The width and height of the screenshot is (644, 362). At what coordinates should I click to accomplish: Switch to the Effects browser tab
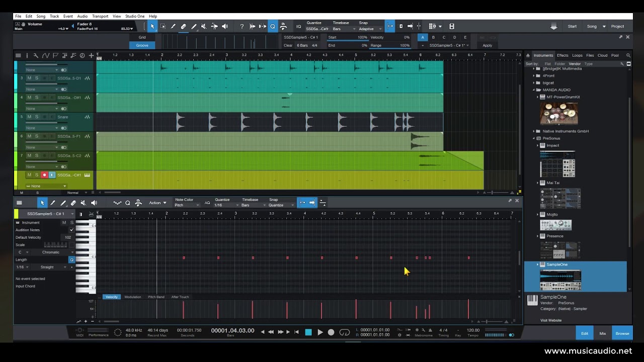point(562,55)
